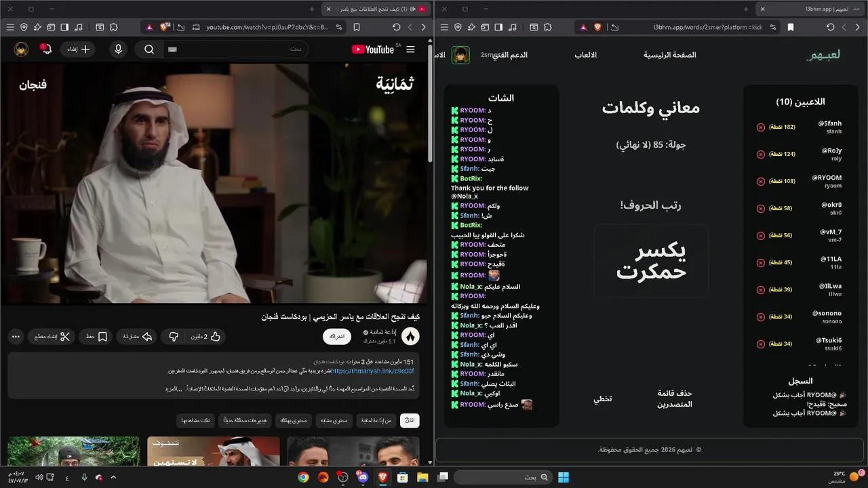Screen dimensions: 868x488
Task: Select the تمّت مشاهدتها chip
Action: pos(195,421)
